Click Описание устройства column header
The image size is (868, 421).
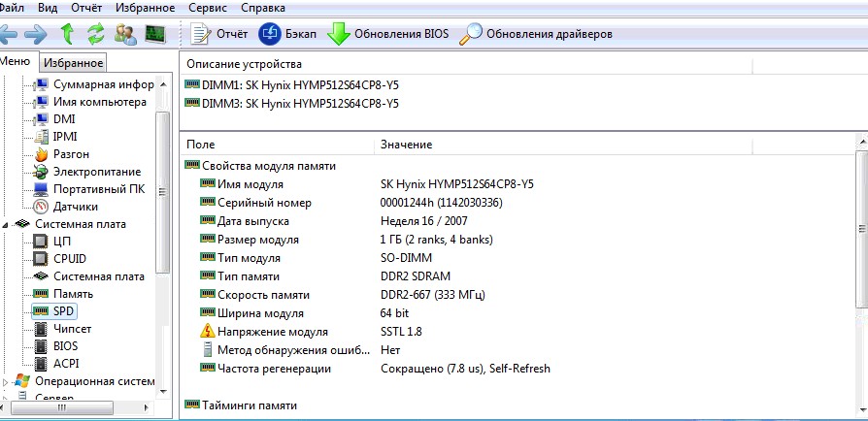(x=466, y=64)
